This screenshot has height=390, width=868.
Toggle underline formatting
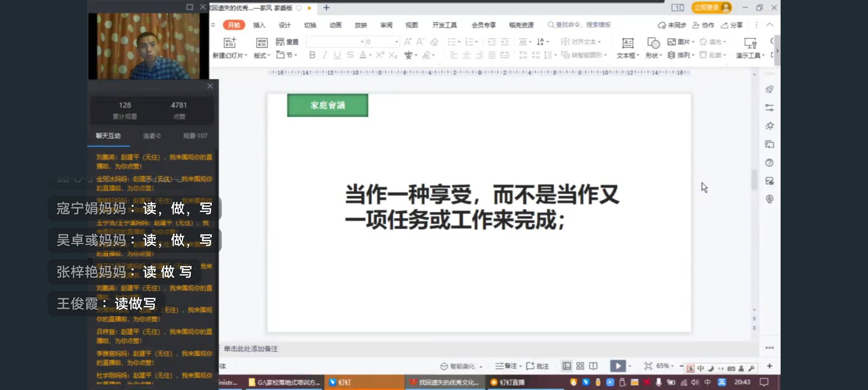[337, 55]
